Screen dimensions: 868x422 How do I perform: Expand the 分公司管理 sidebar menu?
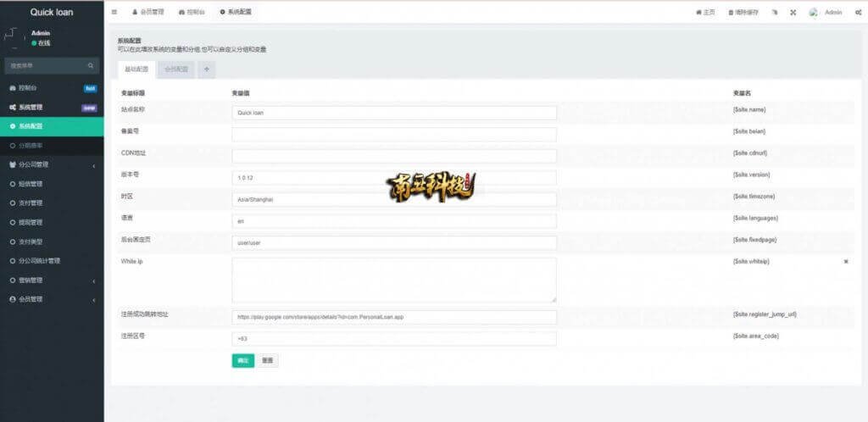(52, 165)
